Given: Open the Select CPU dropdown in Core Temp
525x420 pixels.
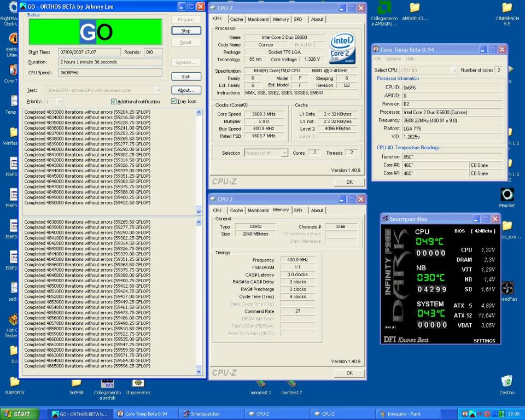Looking at the screenshot, I should pyautogui.click(x=454, y=71).
